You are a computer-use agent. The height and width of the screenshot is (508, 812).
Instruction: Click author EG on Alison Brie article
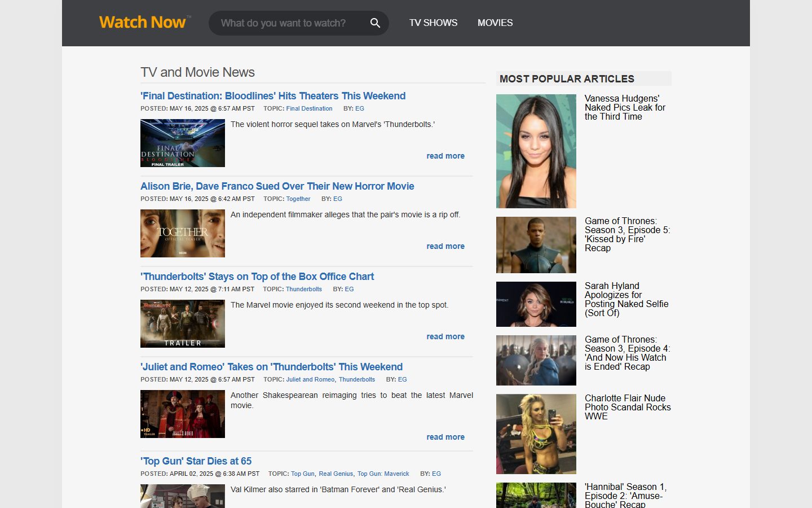[338, 199]
